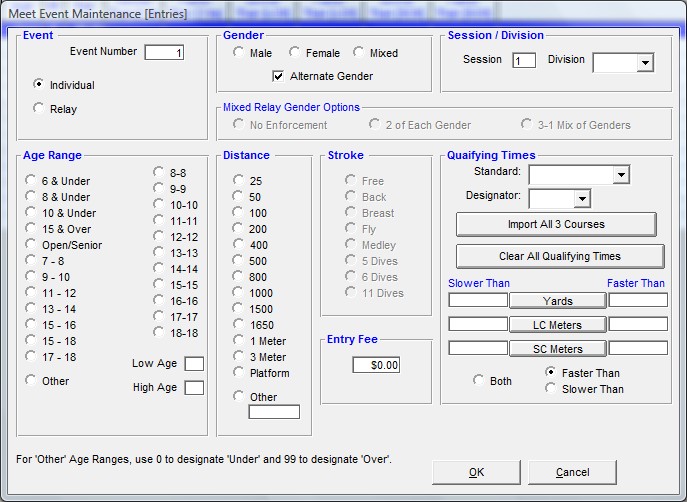Screen dimensions: 687x502
Task: Select the Relay event type radio button
Action: click(40, 108)
